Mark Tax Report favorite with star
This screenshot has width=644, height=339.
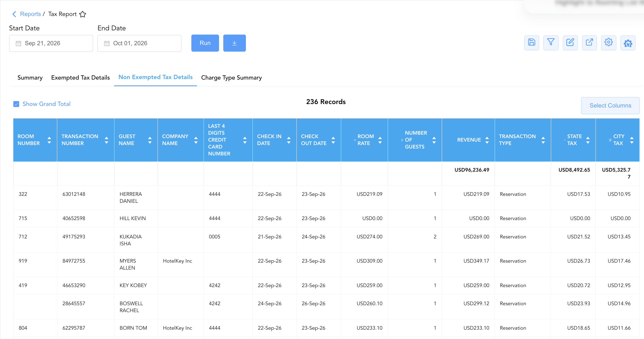pyautogui.click(x=82, y=14)
